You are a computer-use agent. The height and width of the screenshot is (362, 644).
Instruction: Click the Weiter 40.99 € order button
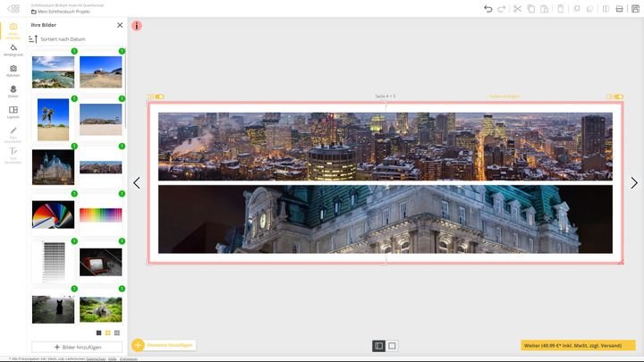coord(578,346)
